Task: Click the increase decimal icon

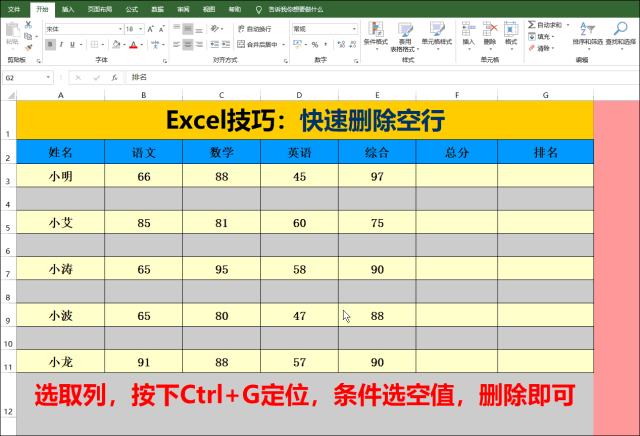Action: coord(342,44)
